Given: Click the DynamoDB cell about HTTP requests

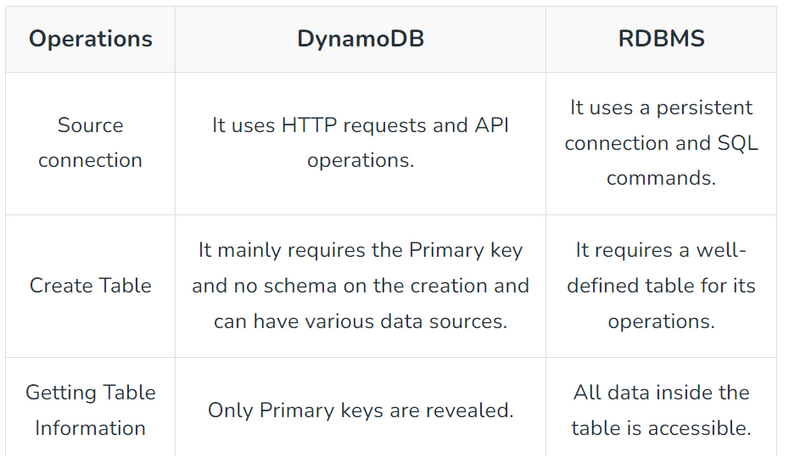Looking at the screenshot, I should [x=360, y=143].
